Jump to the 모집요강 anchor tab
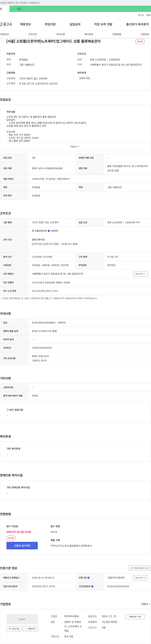This screenshot has height=644, width=151. tap(5, 34)
